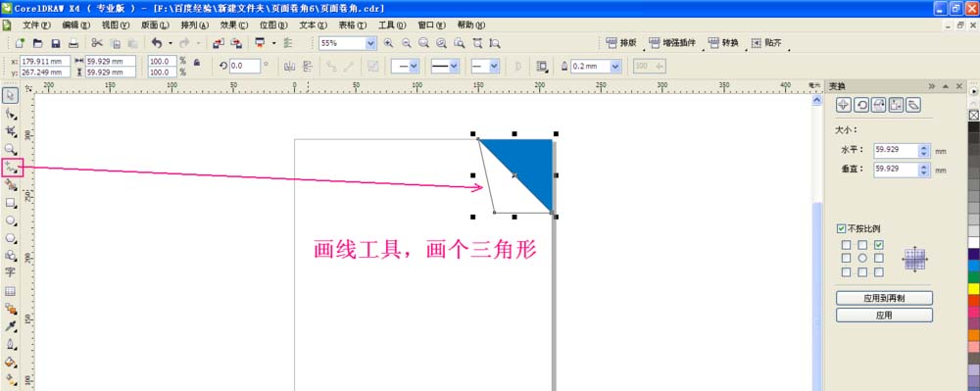
Task: Open the zoom level 55% dropdown
Action: click(x=370, y=43)
